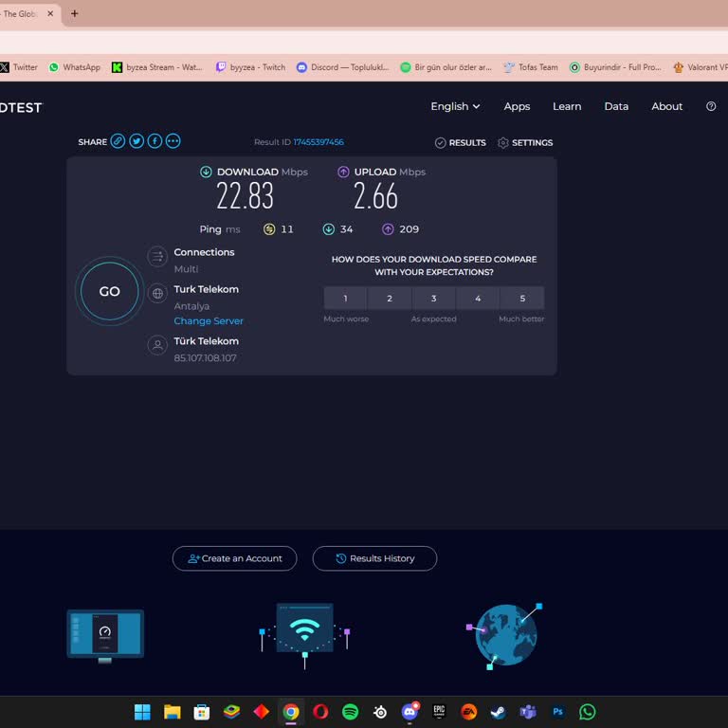Open the Learn menu item
The width and height of the screenshot is (728, 728).
(567, 106)
